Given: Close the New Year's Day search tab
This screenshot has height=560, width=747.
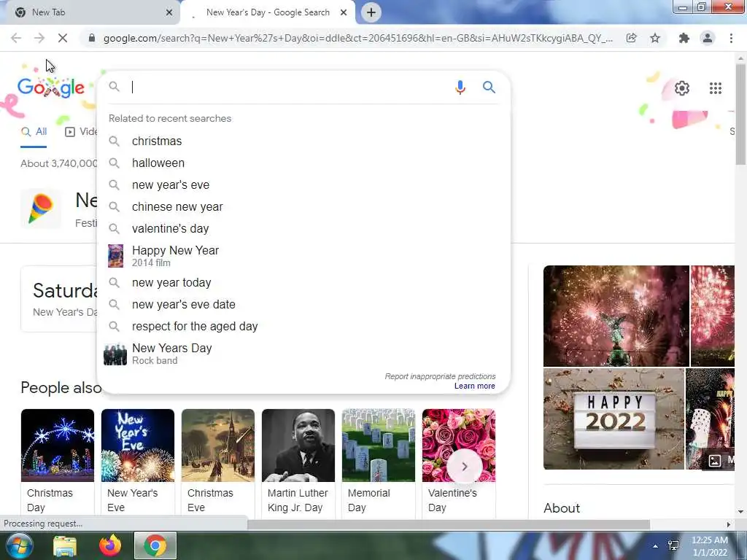Looking at the screenshot, I should tap(344, 12).
